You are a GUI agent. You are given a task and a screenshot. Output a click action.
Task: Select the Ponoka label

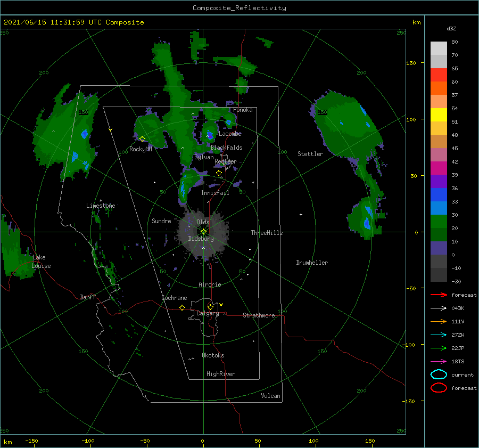point(243,110)
